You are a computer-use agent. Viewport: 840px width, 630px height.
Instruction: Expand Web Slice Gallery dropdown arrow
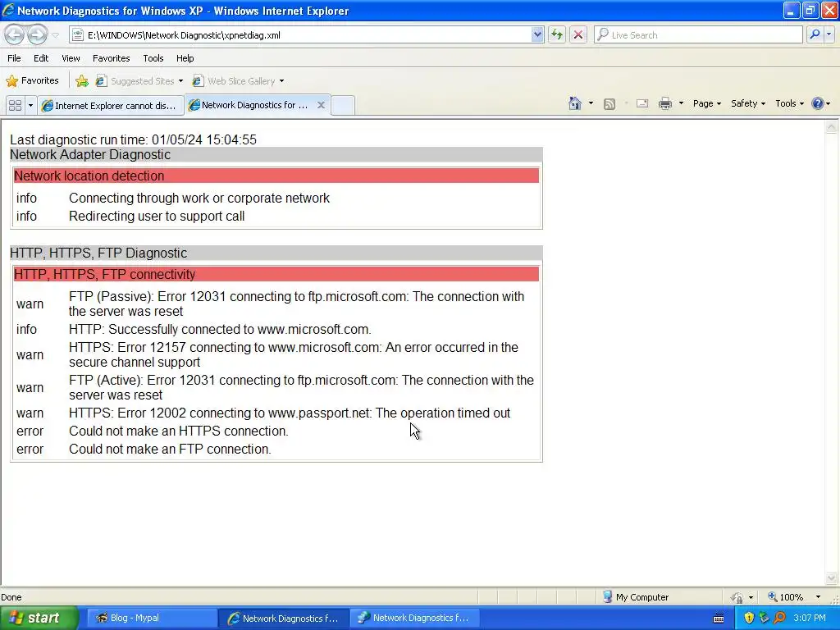[282, 81]
